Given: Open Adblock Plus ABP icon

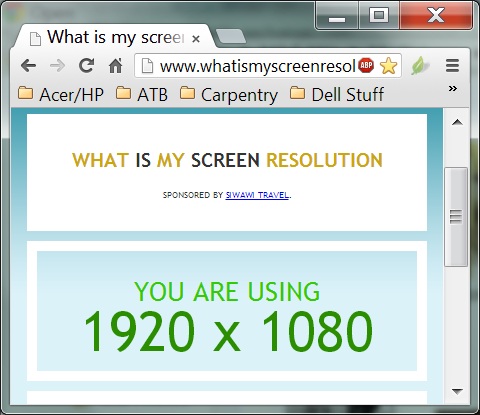Looking at the screenshot, I should coord(366,65).
